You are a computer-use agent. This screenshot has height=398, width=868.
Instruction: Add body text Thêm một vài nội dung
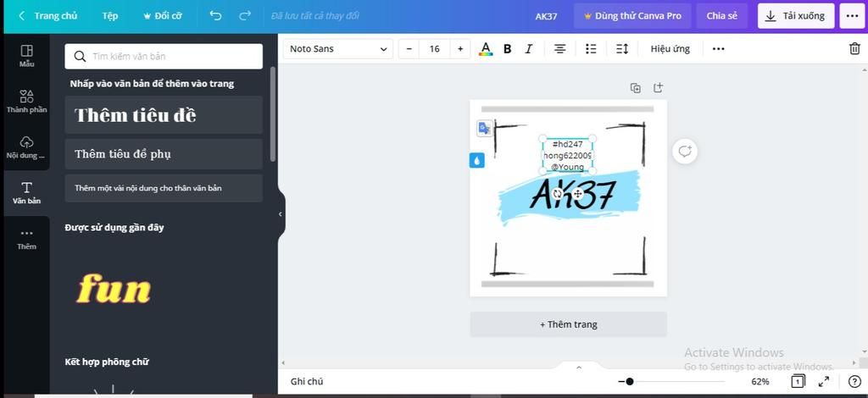pyautogui.click(x=164, y=188)
